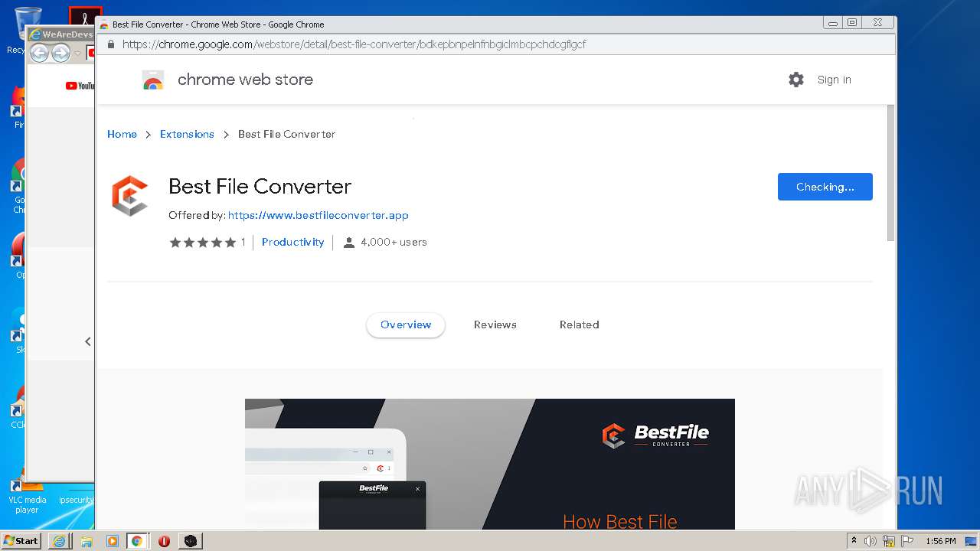The width and height of the screenshot is (980, 551).
Task: Click the Productivity category link
Action: click(x=293, y=242)
